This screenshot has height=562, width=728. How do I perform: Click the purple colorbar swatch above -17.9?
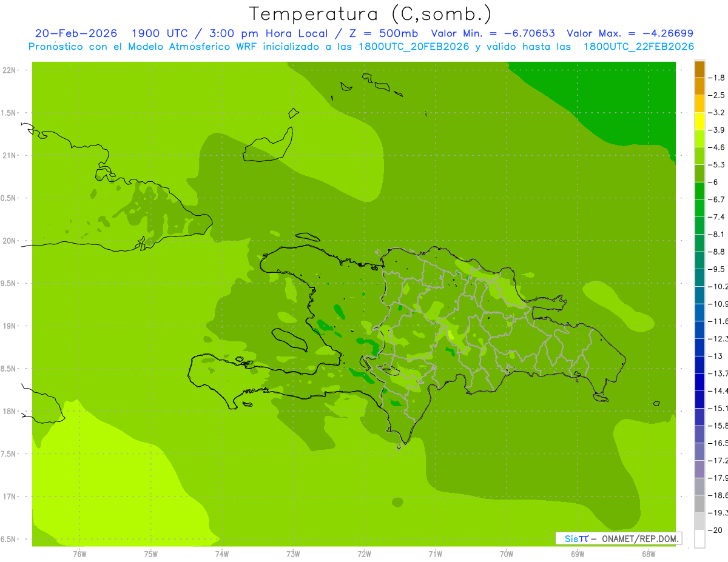[x=699, y=469]
